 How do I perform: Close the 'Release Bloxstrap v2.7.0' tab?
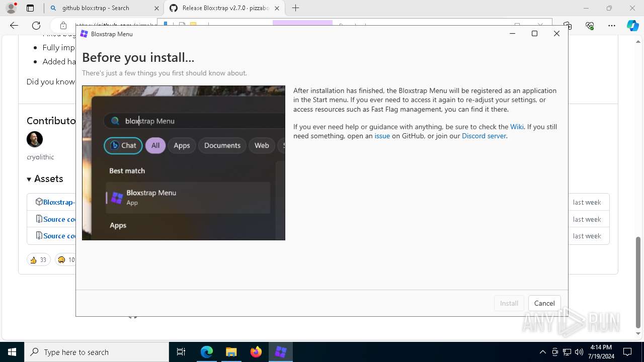pos(277,8)
